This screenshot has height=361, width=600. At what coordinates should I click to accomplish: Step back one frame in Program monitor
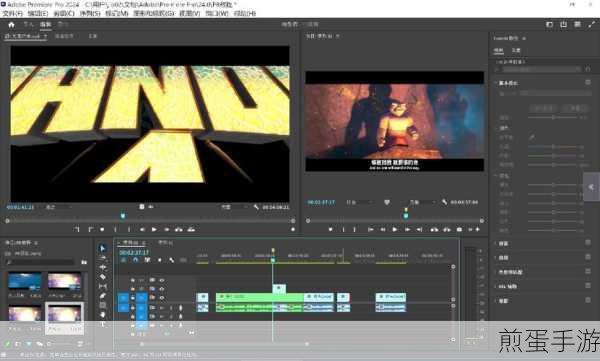(383, 229)
